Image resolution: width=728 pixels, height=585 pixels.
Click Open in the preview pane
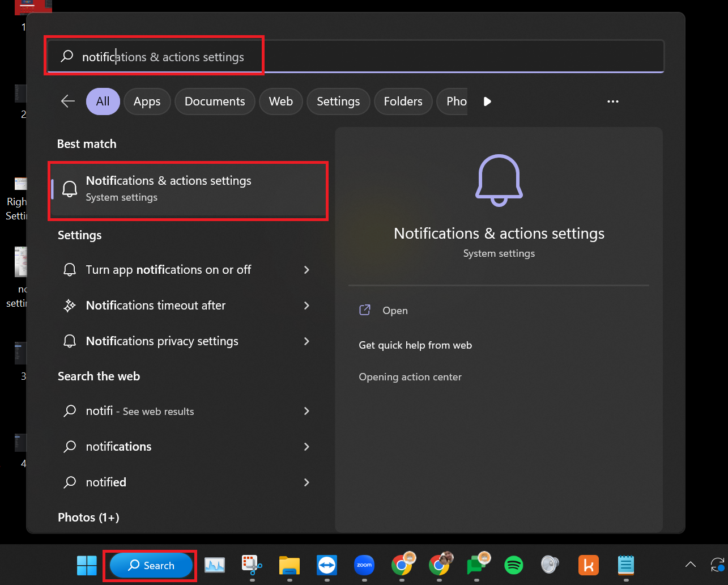point(395,311)
